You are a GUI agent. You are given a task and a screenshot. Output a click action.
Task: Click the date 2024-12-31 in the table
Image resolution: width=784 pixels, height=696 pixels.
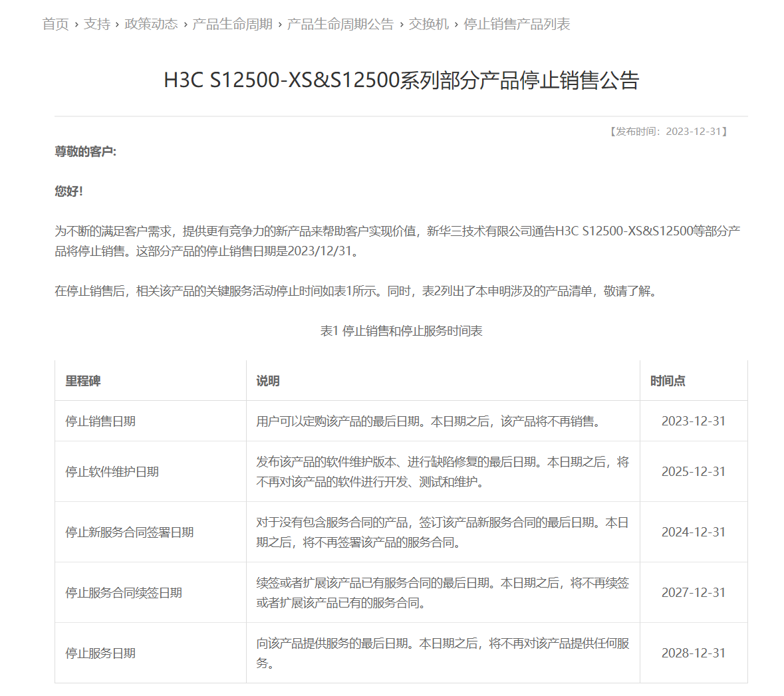(x=694, y=532)
